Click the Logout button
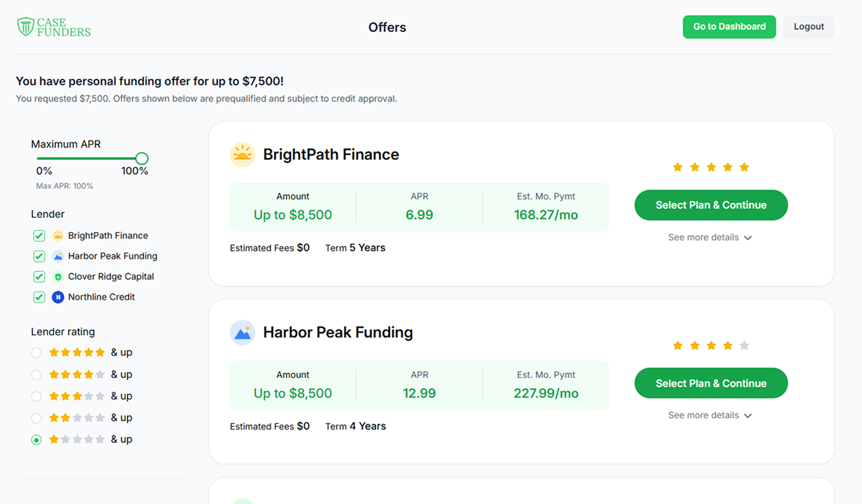Image resolution: width=862 pixels, height=504 pixels. coord(808,26)
